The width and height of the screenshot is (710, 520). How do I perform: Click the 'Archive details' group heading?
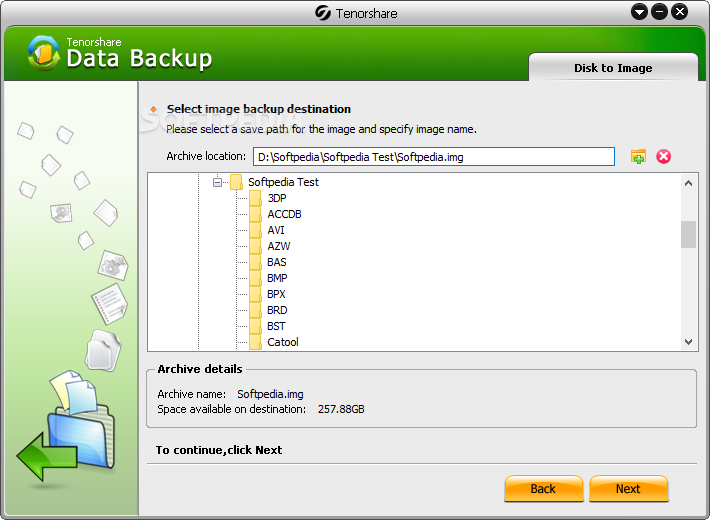point(200,369)
